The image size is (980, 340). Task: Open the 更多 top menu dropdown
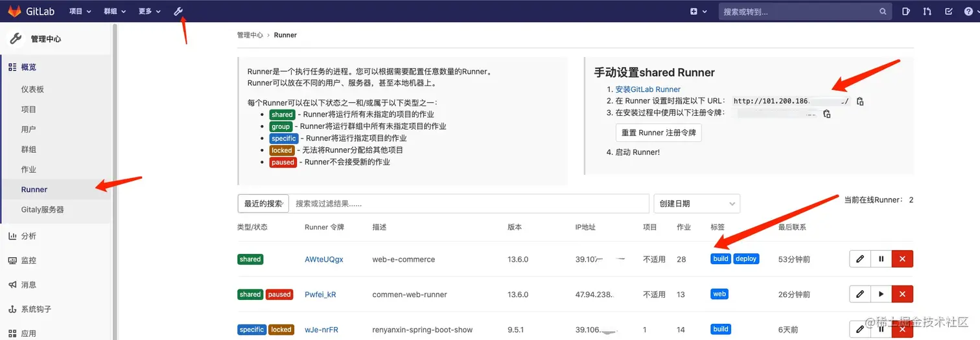tap(150, 12)
